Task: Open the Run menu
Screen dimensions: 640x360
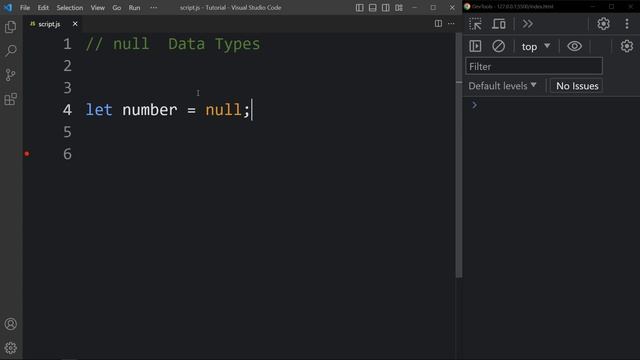Action: 134,7
